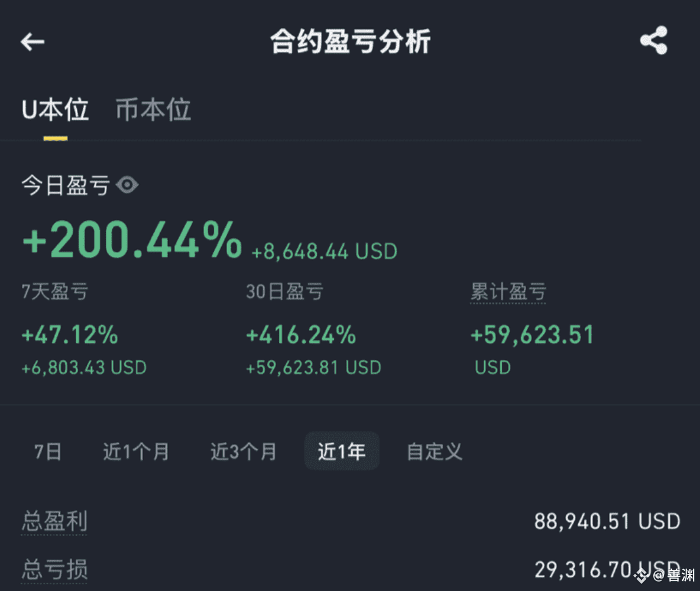
Task: Switch to the 币本位 tab
Action: 153,111
